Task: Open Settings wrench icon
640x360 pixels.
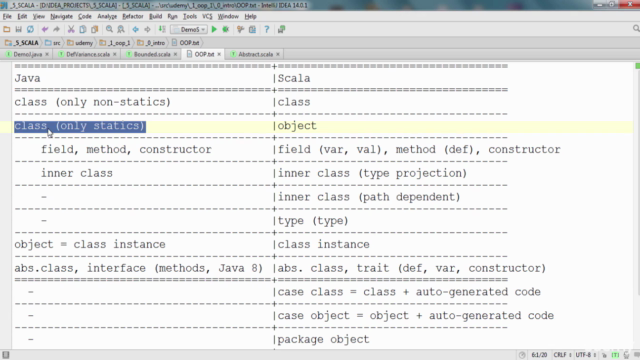Action: tap(240, 29)
